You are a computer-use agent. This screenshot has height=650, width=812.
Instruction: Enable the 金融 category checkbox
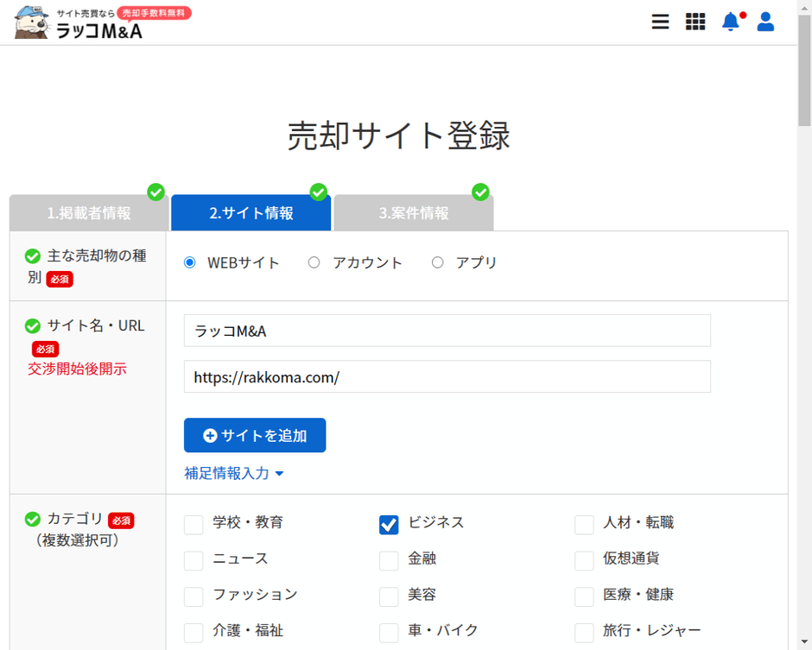click(x=389, y=560)
